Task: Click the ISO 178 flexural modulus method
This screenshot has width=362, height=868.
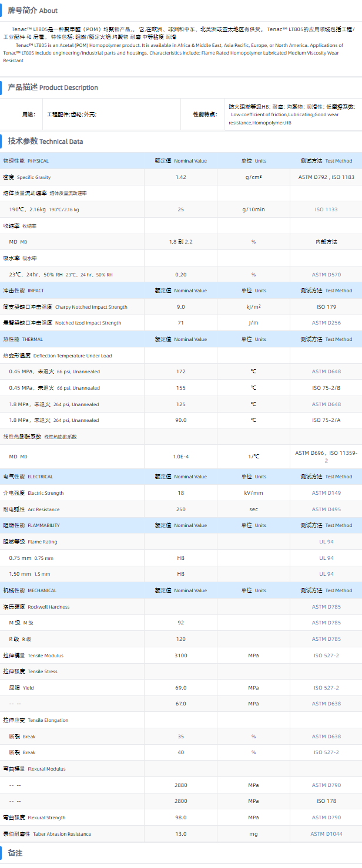Action: (x=326, y=801)
